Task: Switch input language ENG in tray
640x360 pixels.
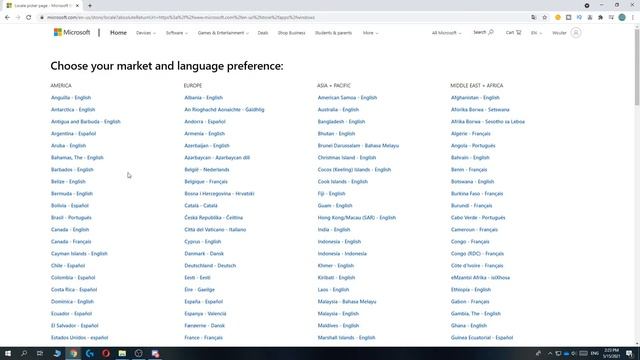Action: click(595, 353)
